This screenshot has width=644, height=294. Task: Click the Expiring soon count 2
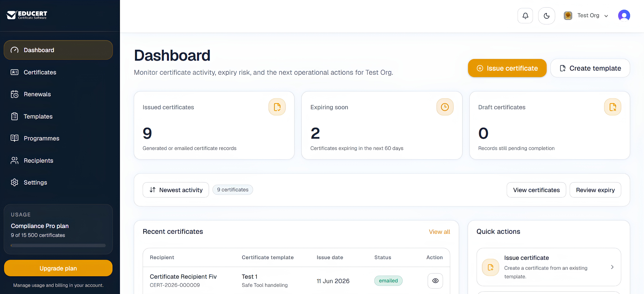[x=315, y=133]
